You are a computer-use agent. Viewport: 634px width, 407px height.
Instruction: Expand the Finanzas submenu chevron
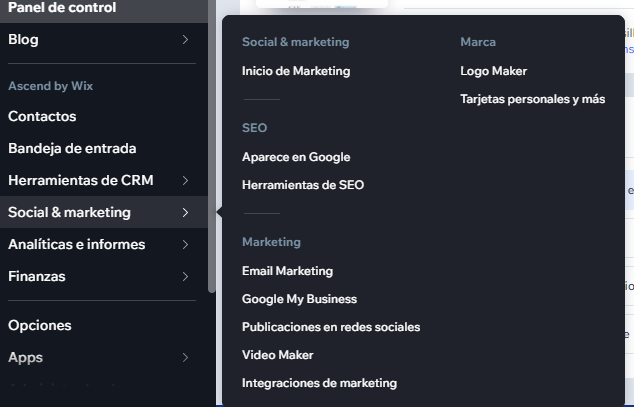coord(186,276)
